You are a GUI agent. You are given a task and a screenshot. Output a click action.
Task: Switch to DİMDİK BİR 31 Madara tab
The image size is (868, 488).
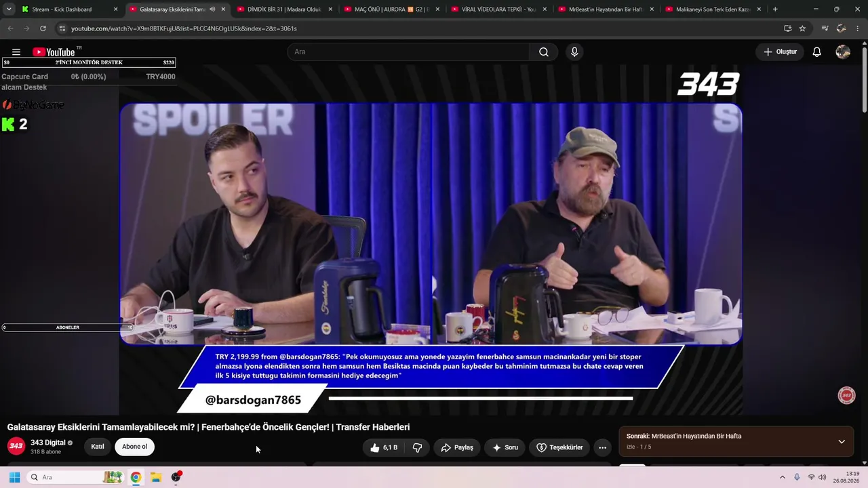coord(284,9)
